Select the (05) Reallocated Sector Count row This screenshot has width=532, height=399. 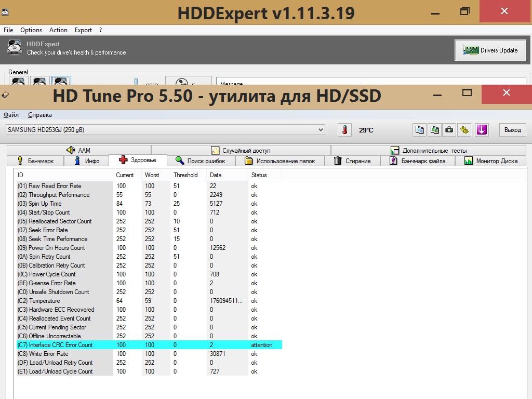click(x=149, y=221)
